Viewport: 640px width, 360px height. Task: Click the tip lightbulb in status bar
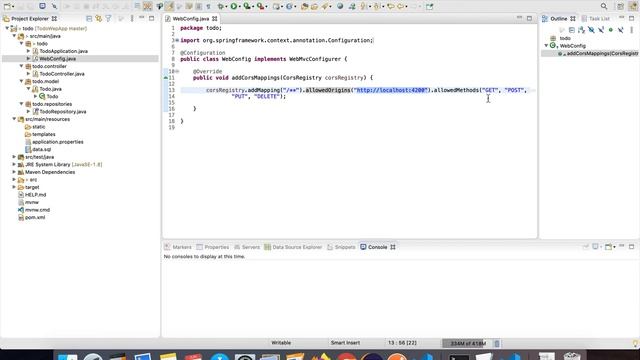pos(635,343)
